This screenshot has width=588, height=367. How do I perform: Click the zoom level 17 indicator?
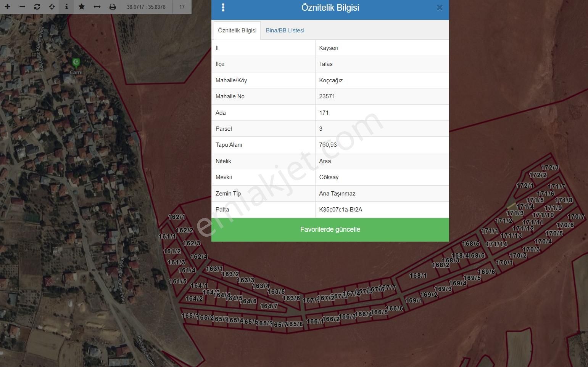coord(182,7)
